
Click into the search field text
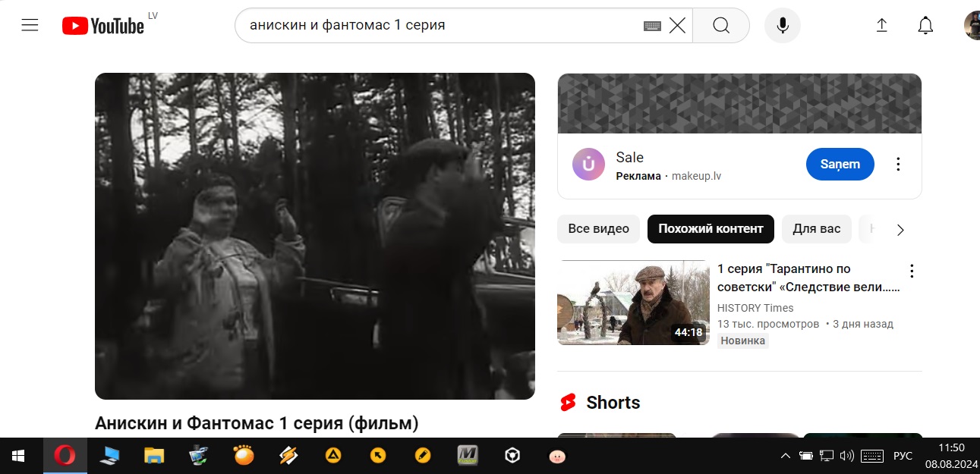[348, 25]
